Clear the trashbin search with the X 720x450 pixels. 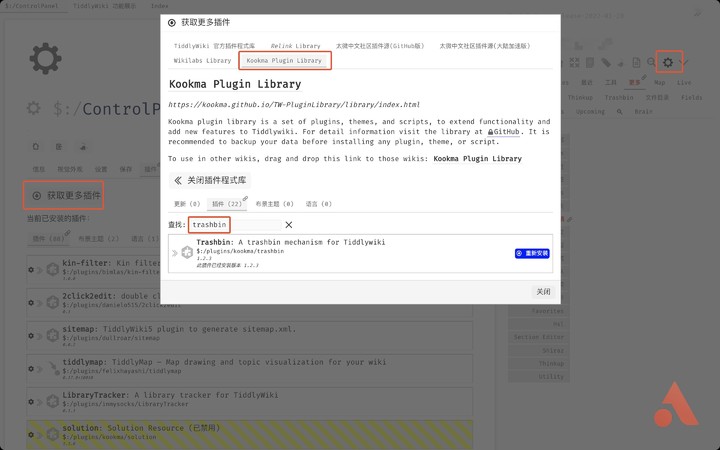tap(288, 225)
